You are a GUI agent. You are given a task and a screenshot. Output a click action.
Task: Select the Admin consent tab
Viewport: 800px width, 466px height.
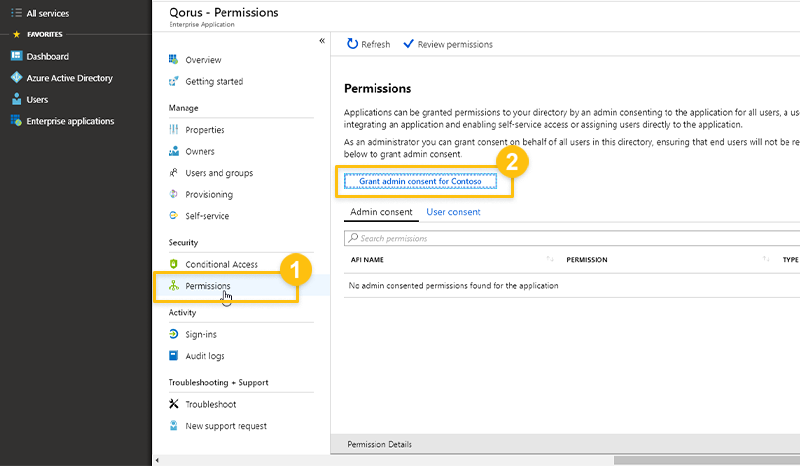click(x=381, y=212)
